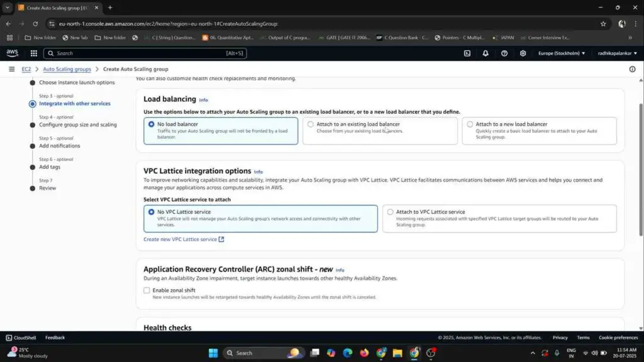Open the Europe (Stockholm) region dropdown
The width and height of the screenshot is (644, 362).
tap(562, 53)
